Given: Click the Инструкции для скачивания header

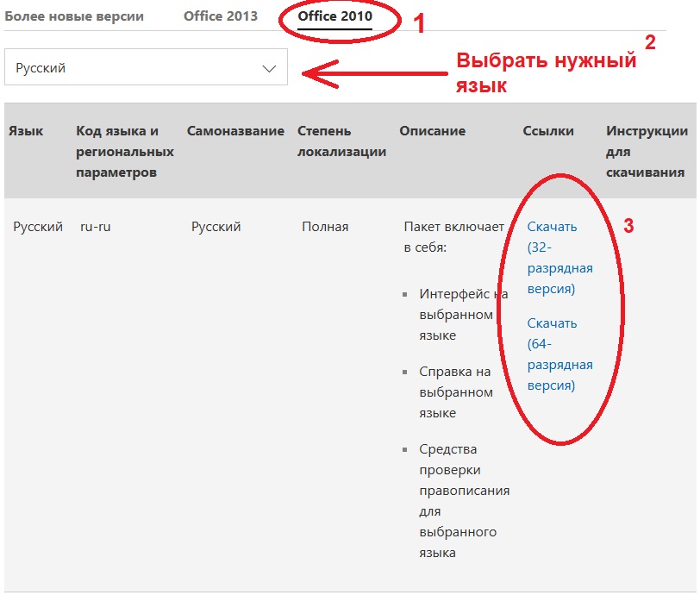Looking at the screenshot, I should point(647,151).
